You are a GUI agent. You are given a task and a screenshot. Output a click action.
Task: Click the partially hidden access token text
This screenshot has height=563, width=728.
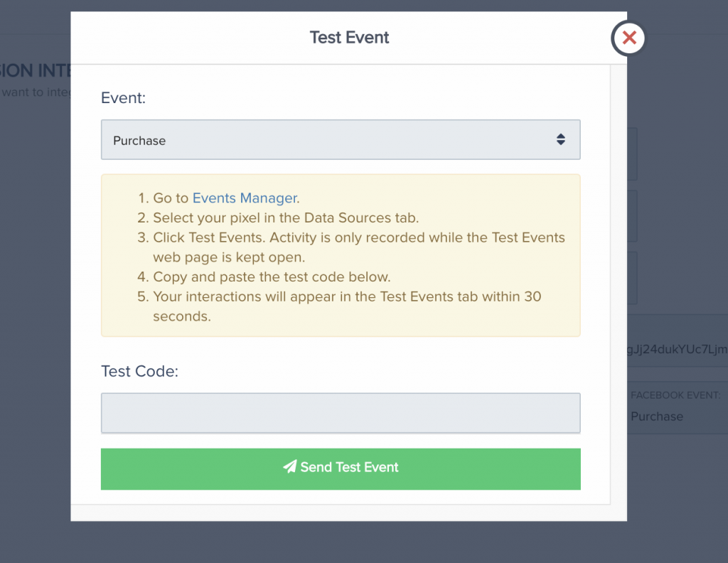[x=677, y=349]
